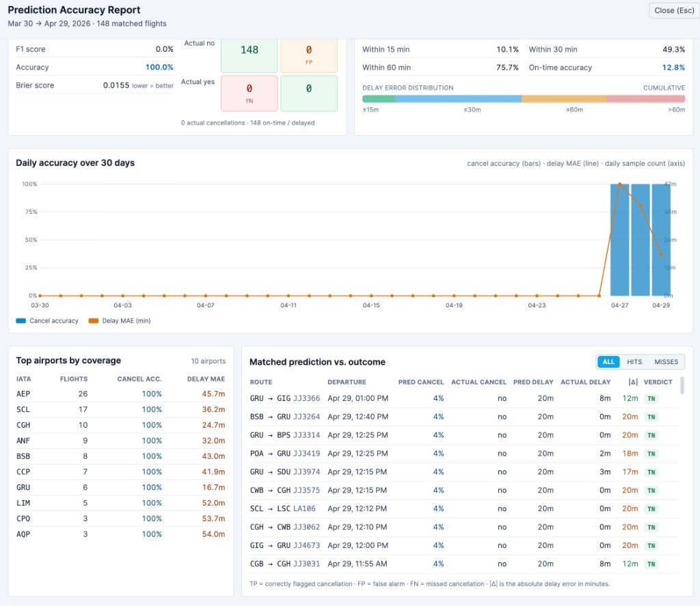Click the tallest blue accuracy bar near 04-28
This screenshot has width=700, height=606.
click(x=640, y=239)
